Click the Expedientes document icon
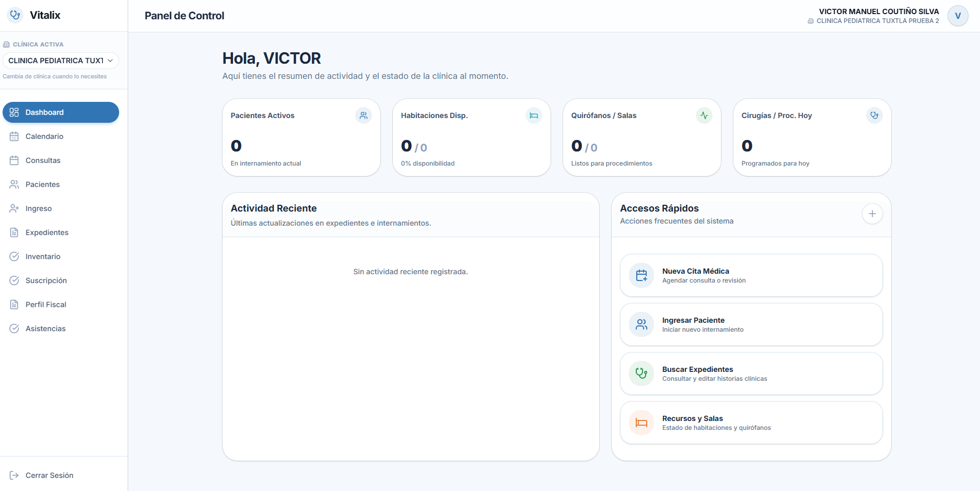980x491 pixels. pos(14,232)
